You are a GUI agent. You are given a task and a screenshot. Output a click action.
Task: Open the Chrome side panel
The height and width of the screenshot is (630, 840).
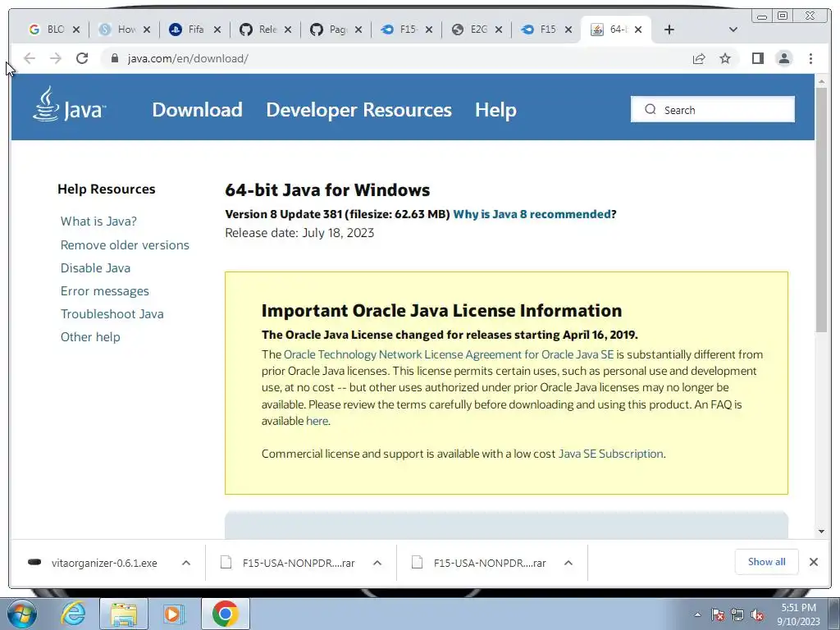coord(757,58)
